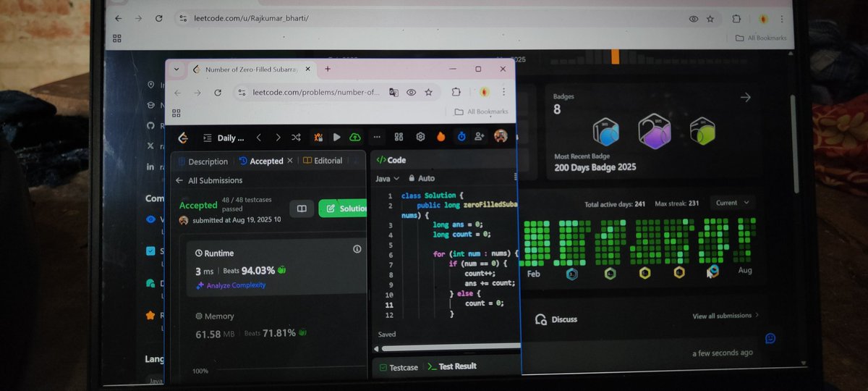
Task: Open the Current year dropdown on profile
Action: pyautogui.click(x=732, y=203)
